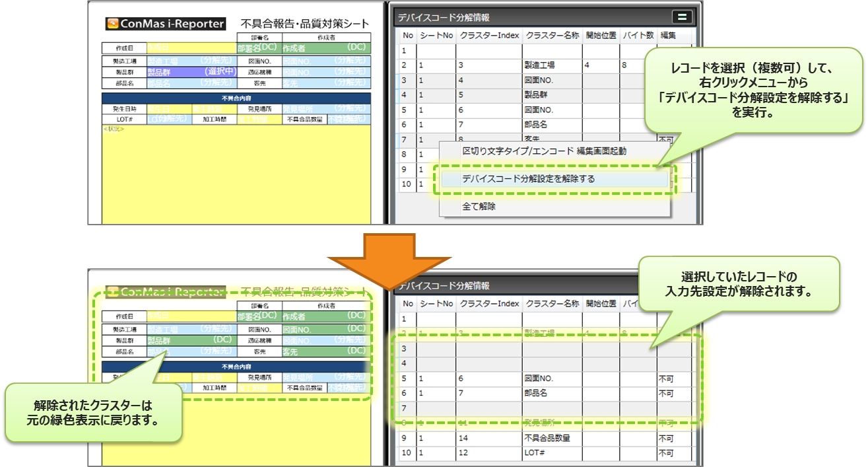
Task: Click 不可 cell in lower LOT# row
Action: [x=673, y=453]
